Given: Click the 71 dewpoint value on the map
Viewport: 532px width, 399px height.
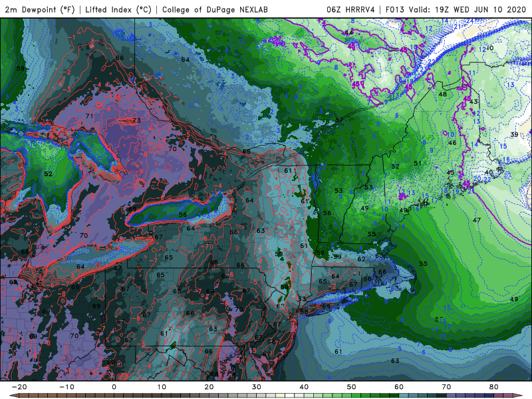Looking at the screenshot, I should (x=89, y=116).
